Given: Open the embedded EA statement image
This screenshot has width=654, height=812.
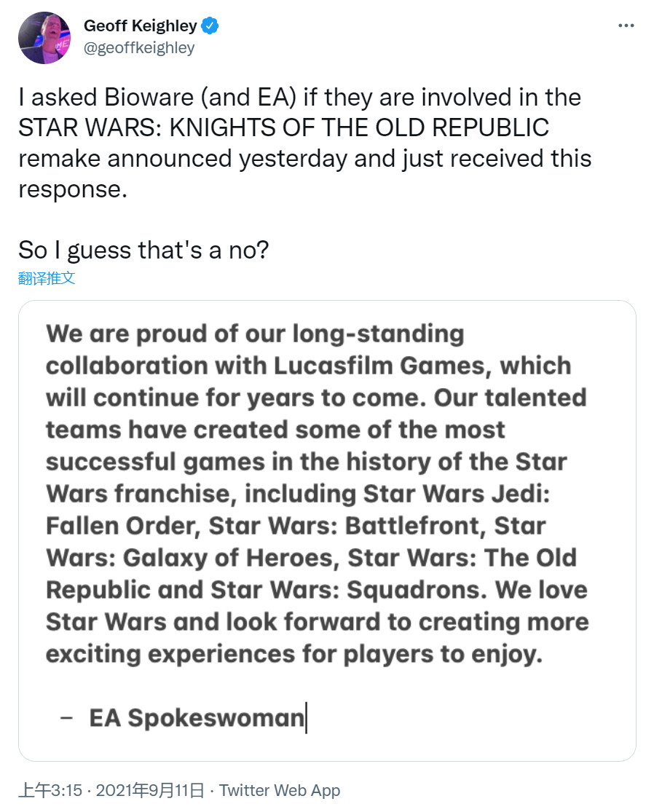Looking at the screenshot, I should pyautogui.click(x=327, y=530).
